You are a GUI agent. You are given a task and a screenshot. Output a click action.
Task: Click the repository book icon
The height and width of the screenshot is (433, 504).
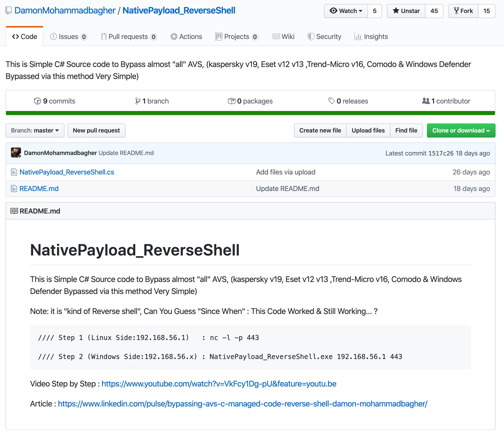pyautogui.click(x=8, y=10)
